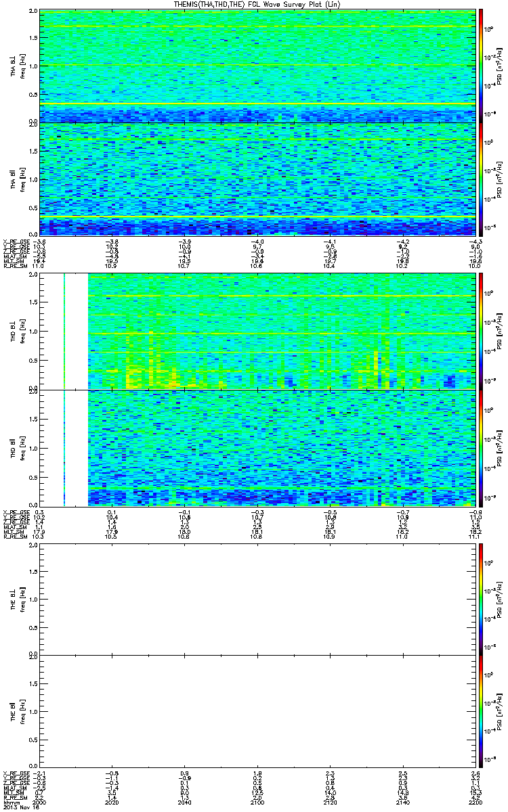Click the THA B⊥ PSD color bar
The image size is (508, 812).
coord(480,66)
